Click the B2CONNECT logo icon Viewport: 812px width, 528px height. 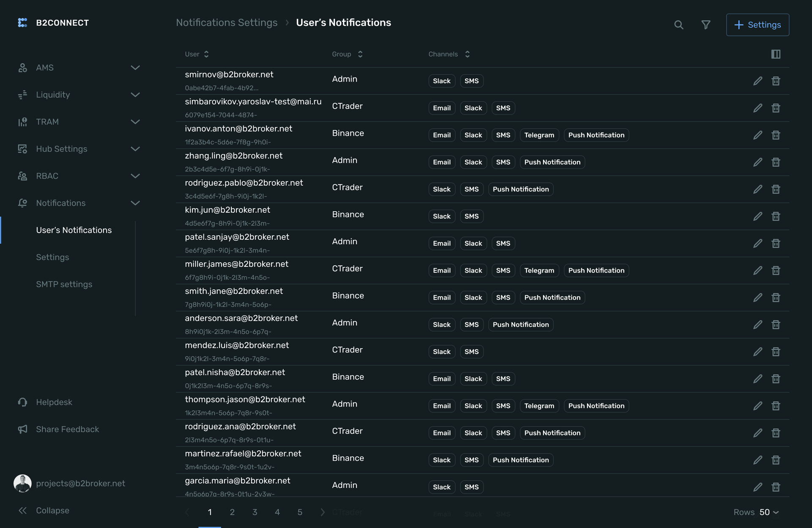[22, 23]
